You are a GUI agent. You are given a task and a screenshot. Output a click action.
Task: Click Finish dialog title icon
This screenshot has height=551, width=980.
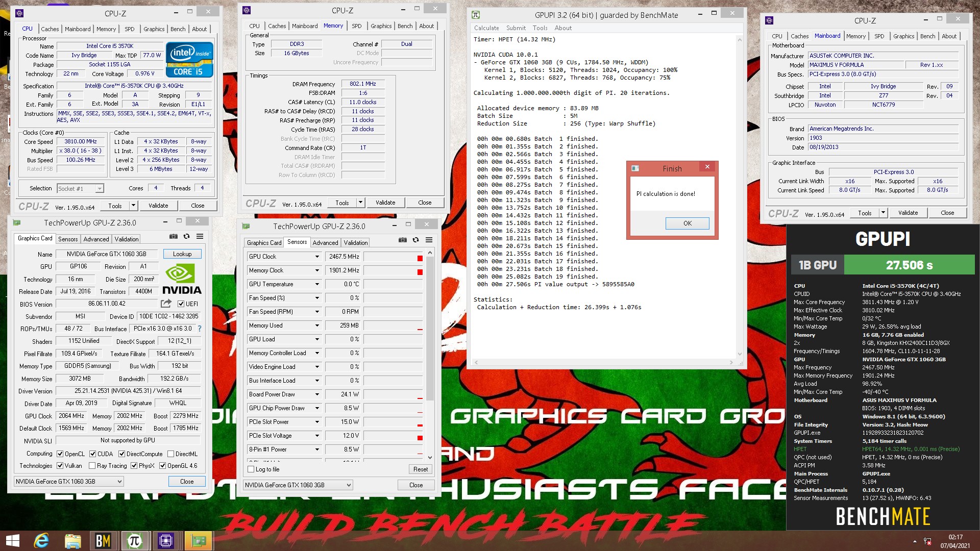tap(635, 168)
